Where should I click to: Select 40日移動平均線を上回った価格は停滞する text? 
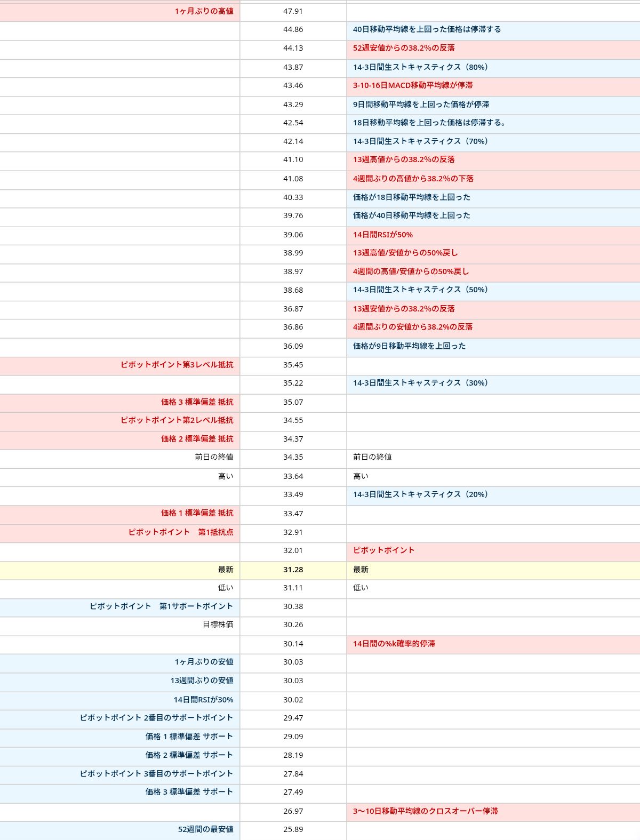427,29
